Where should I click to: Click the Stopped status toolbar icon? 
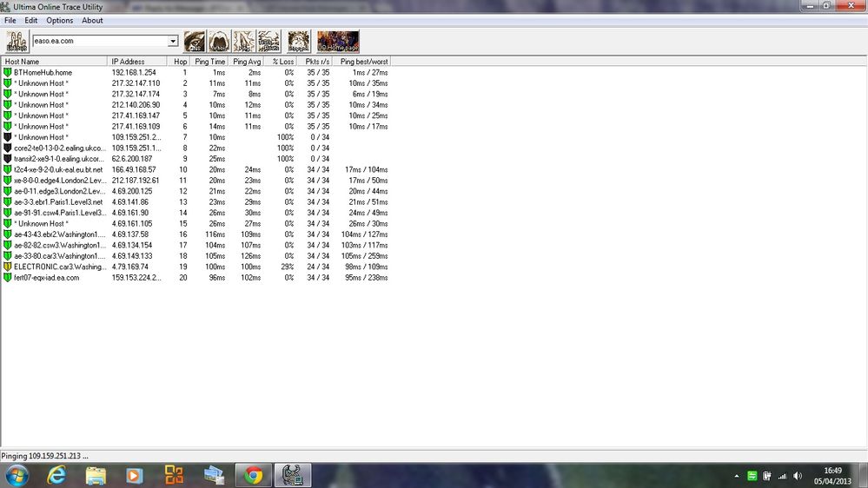pos(299,41)
